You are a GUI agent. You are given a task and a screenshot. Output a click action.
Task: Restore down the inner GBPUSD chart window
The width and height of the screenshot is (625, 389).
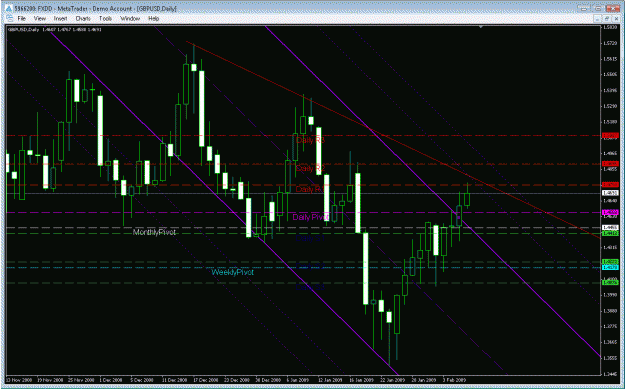point(606,18)
